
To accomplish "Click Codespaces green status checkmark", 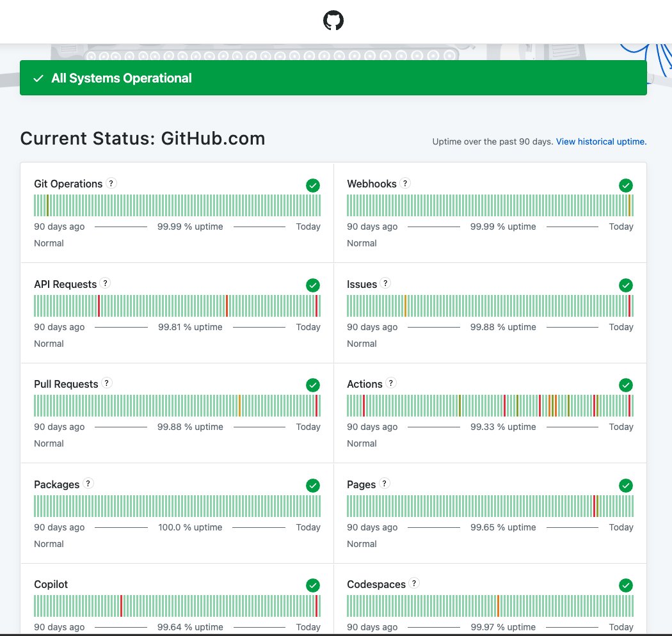I will coord(626,585).
